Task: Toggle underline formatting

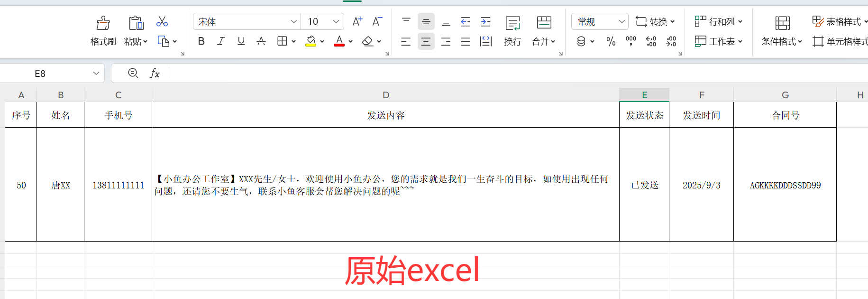Action: pos(241,41)
